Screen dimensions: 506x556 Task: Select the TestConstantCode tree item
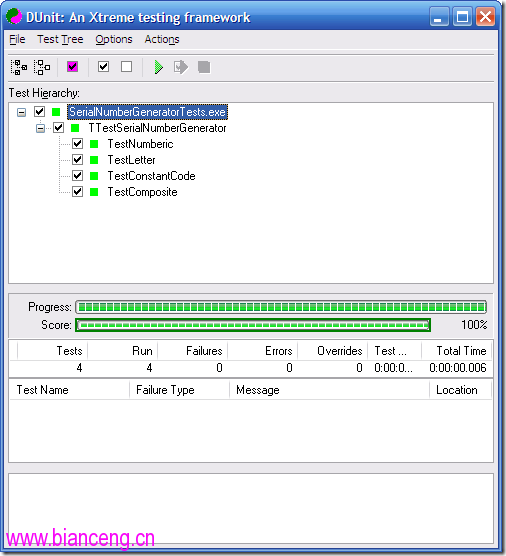pos(151,176)
